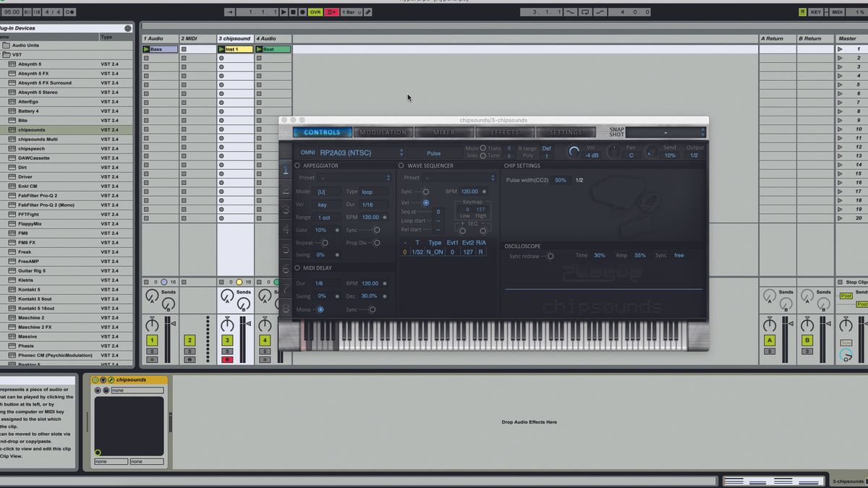Enable MIDI map mode at top right

(838, 12)
